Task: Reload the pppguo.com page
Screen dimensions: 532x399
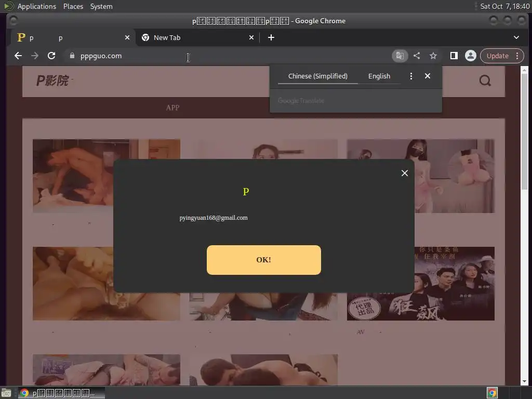Action: [51, 56]
